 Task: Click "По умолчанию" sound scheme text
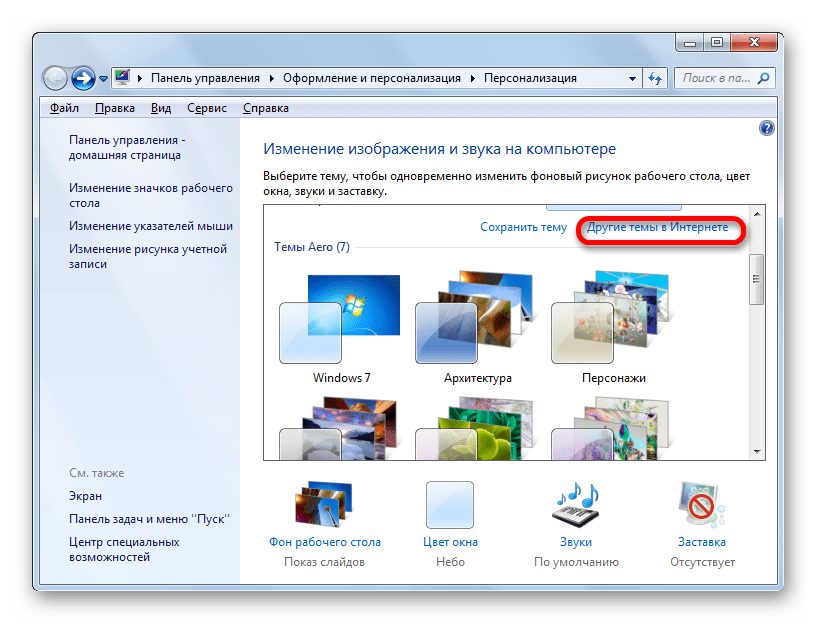(x=576, y=562)
